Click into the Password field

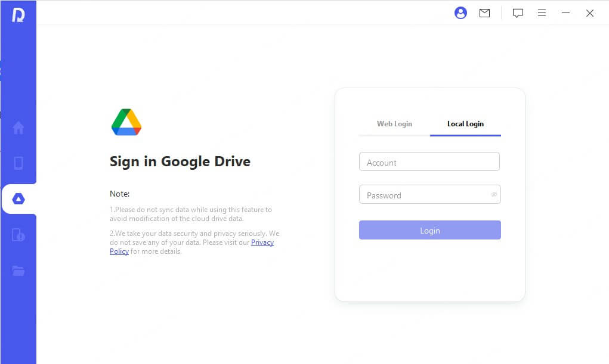(x=423, y=195)
